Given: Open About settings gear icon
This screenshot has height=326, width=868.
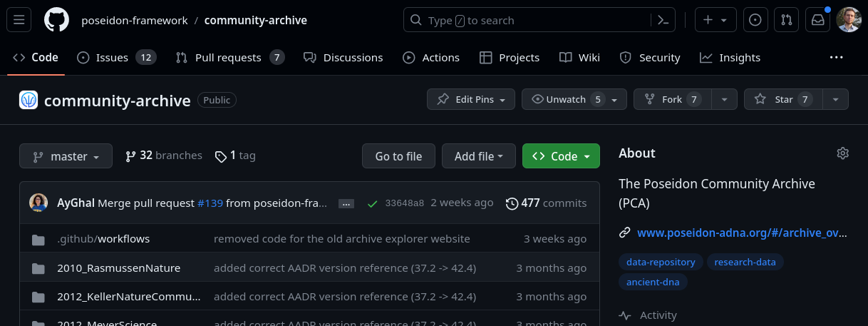Looking at the screenshot, I should [843, 153].
